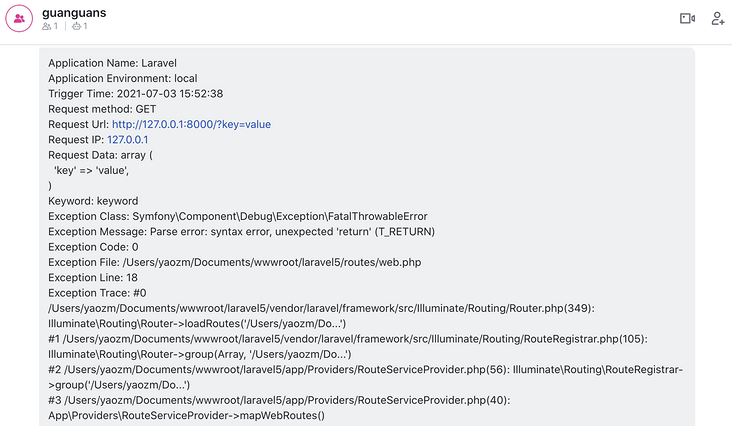Click the Keyword: keyword line

(93, 201)
